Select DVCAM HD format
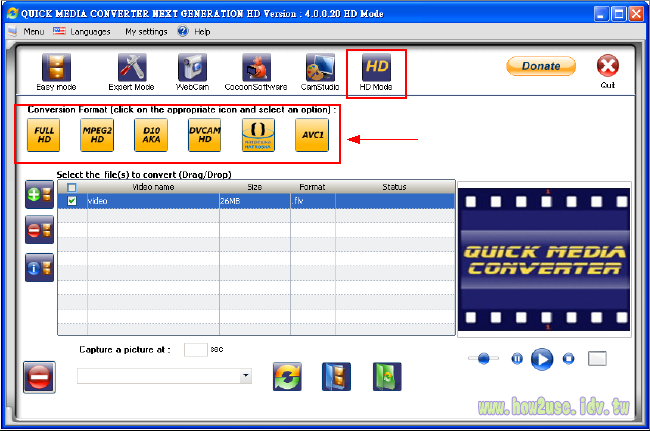Viewport: 650px width, 431px height. click(204, 134)
